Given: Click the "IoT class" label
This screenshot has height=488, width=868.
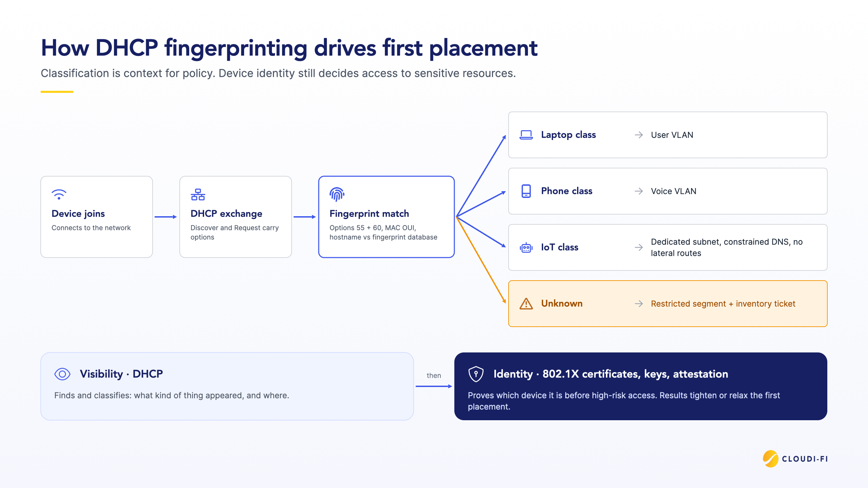Looking at the screenshot, I should tap(560, 247).
